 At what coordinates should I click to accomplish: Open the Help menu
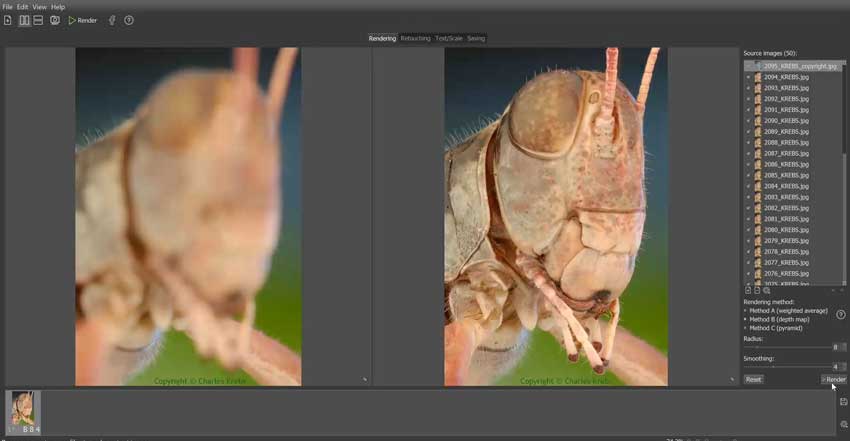point(58,7)
